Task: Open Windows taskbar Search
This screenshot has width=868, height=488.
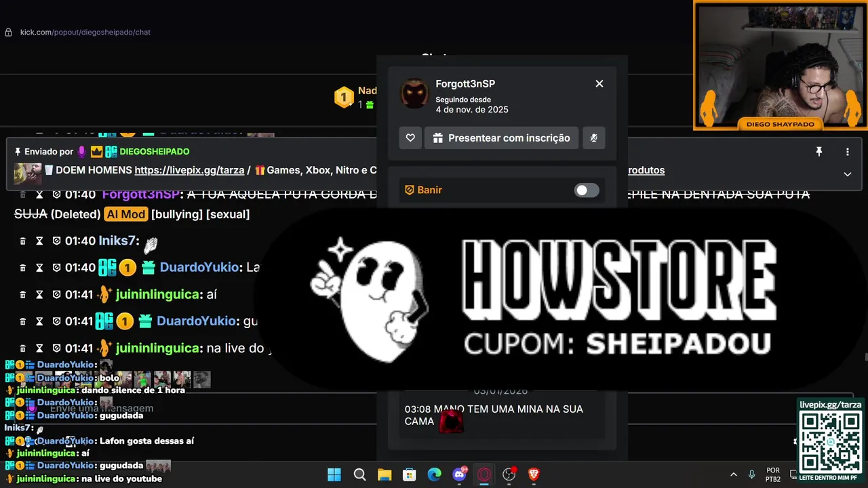Action: click(x=359, y=474)
